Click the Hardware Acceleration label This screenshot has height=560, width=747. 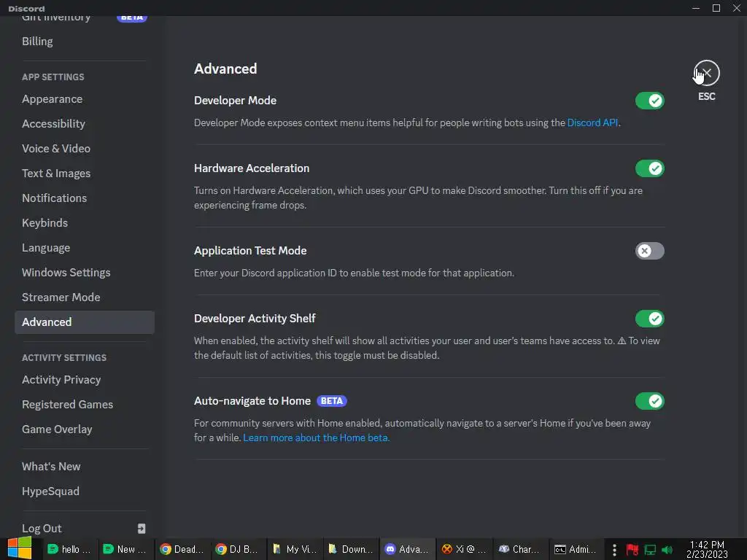[252, 168]
